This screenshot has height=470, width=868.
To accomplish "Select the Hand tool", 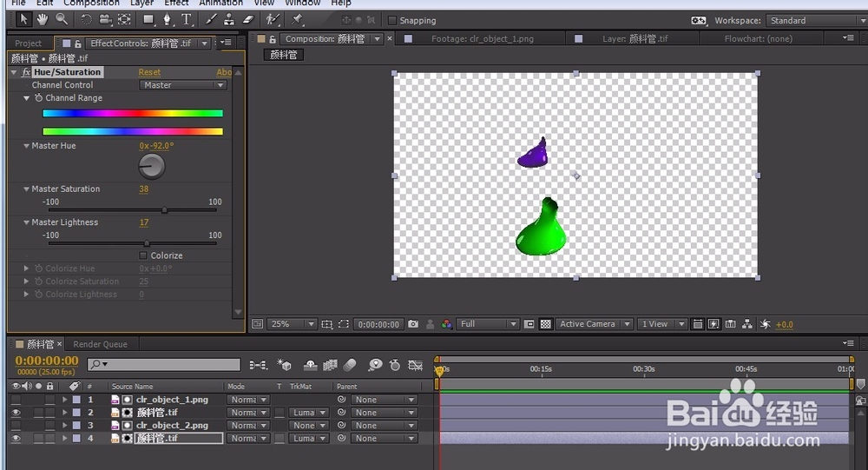I will pyautogui.click(x=43, y=19).
